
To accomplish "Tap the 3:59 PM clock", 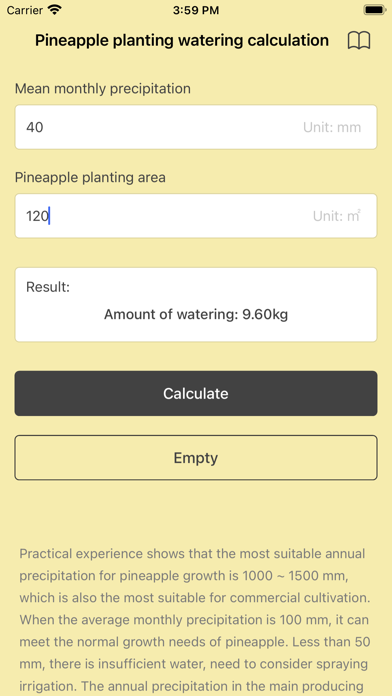I will [x=196, y=10].
